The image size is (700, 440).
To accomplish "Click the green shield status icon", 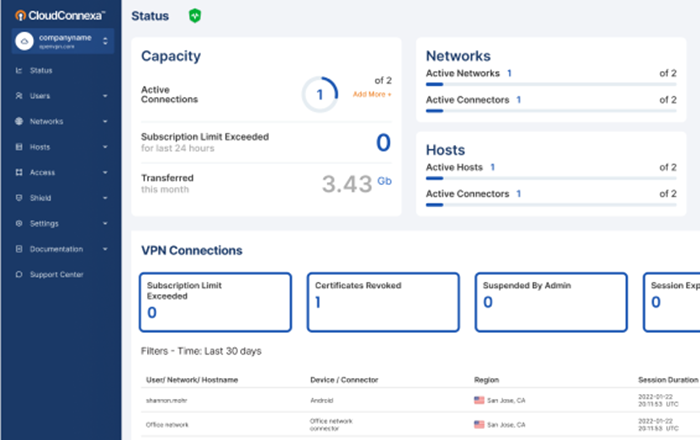I will [x=195, y=16].
